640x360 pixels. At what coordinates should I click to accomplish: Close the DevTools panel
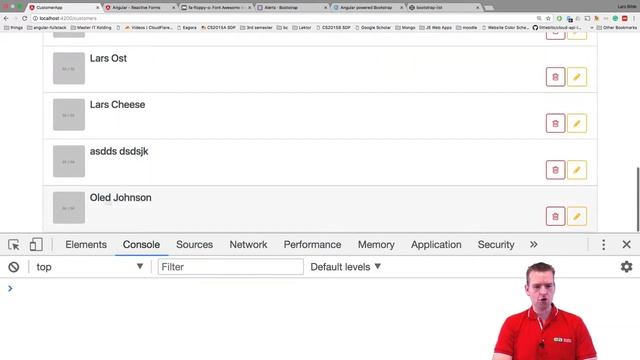(x=627, y=244)
